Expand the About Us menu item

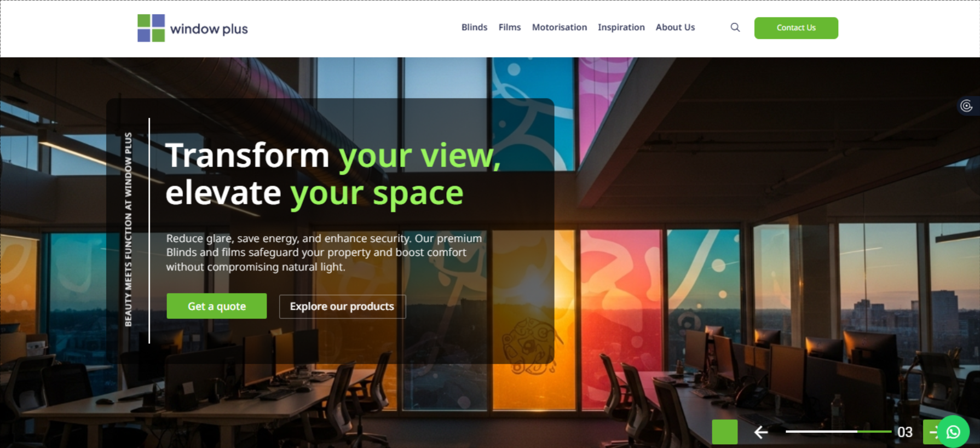675,27
